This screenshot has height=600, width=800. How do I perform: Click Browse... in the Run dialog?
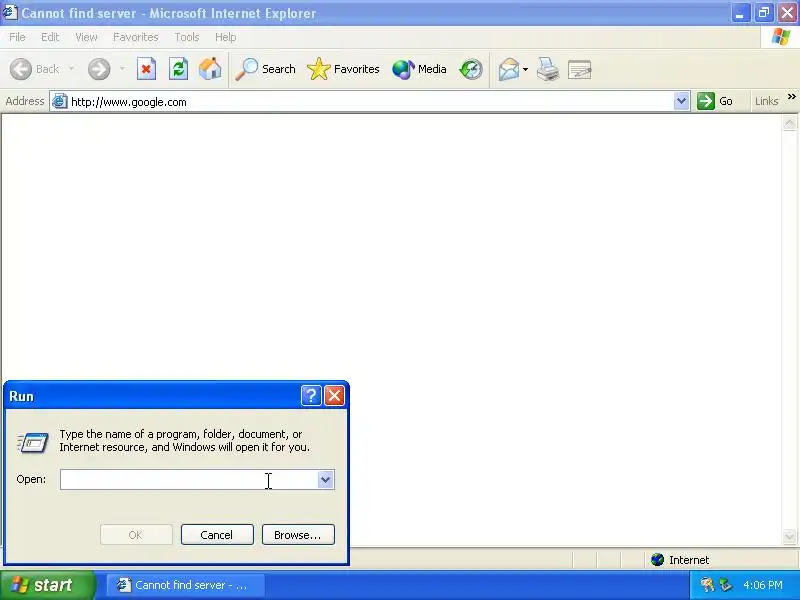point(298,535)
